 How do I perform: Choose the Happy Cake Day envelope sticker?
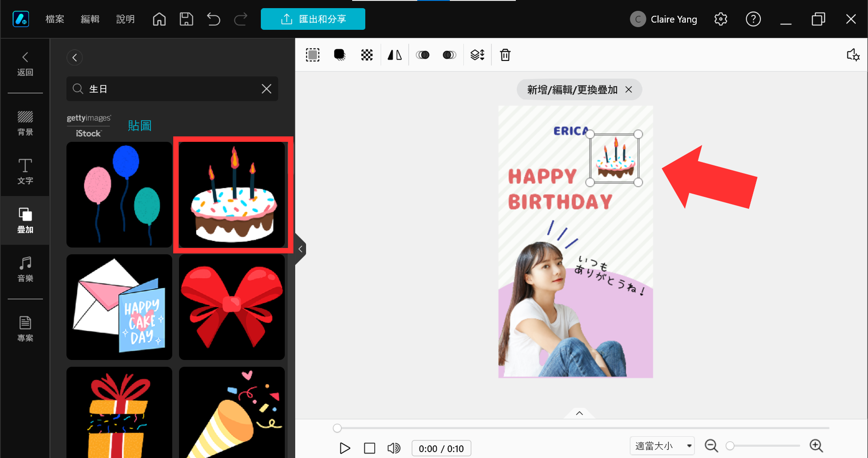click(x=119, y=307)
